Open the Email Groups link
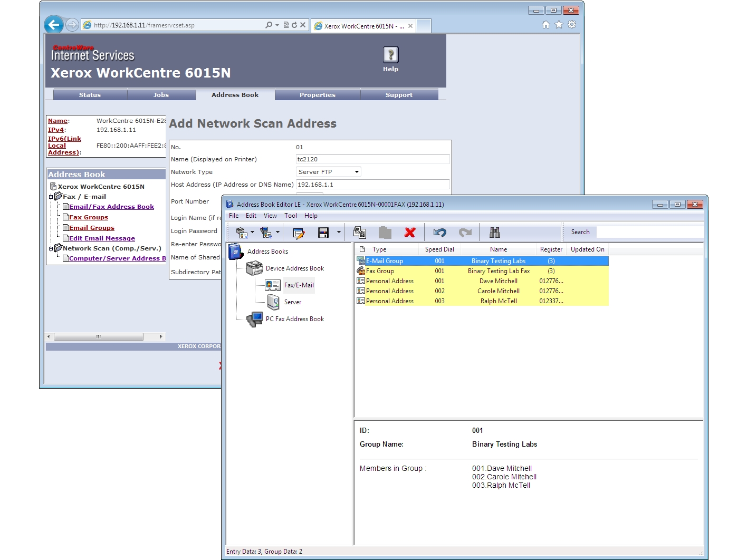Viewport: 747px width, 560px height. [x=92, y=228]
